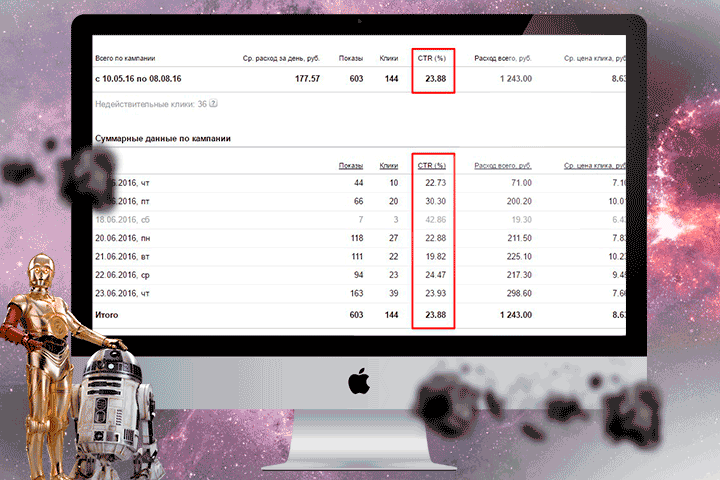
Task: Click total spend 1 243.00 in top summary row
Action: (x=516, y=79)
